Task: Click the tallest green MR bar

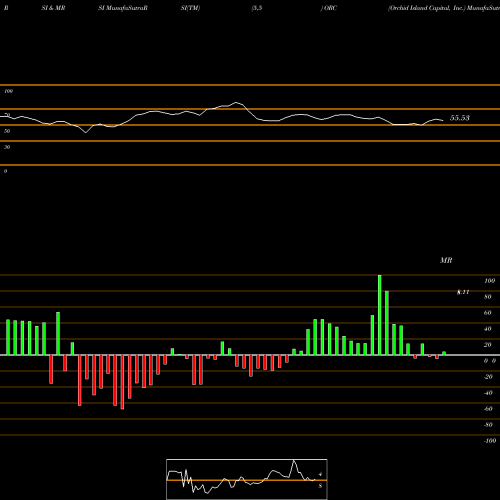Action: click(x=380, y=315)
